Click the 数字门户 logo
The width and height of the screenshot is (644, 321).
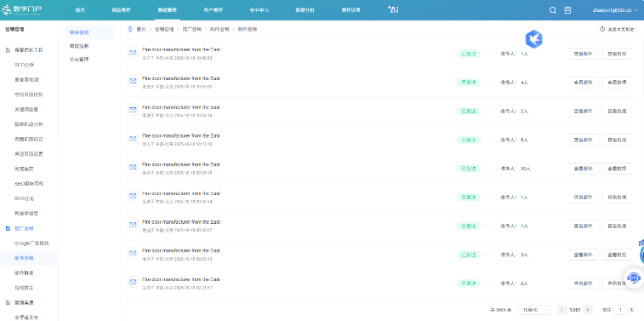coord(21,10)
